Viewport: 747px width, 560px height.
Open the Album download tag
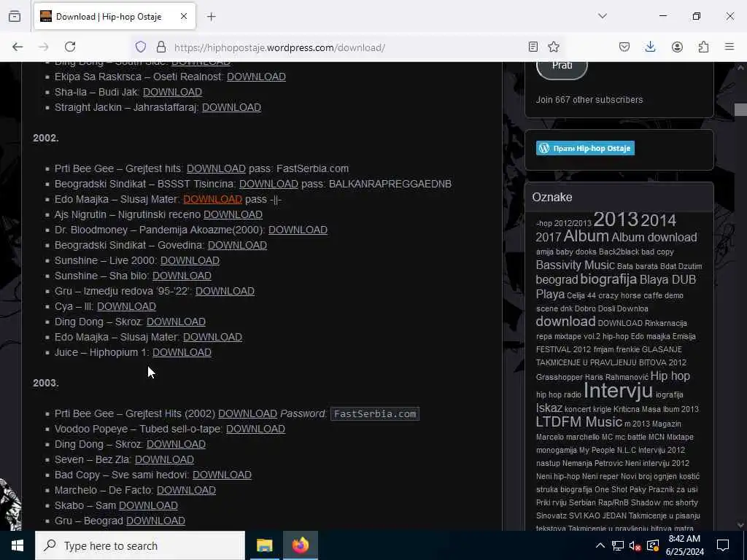pos(654,237)
